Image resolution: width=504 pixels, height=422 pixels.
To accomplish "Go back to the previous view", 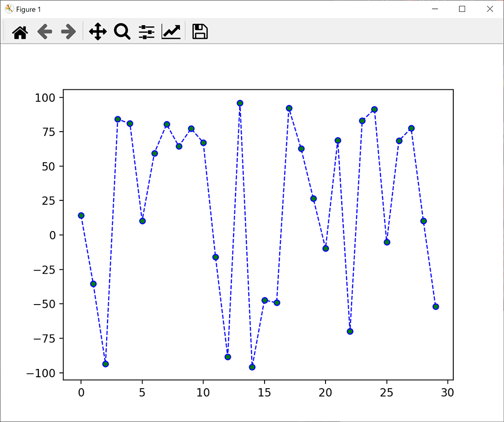I will point(45,31).
